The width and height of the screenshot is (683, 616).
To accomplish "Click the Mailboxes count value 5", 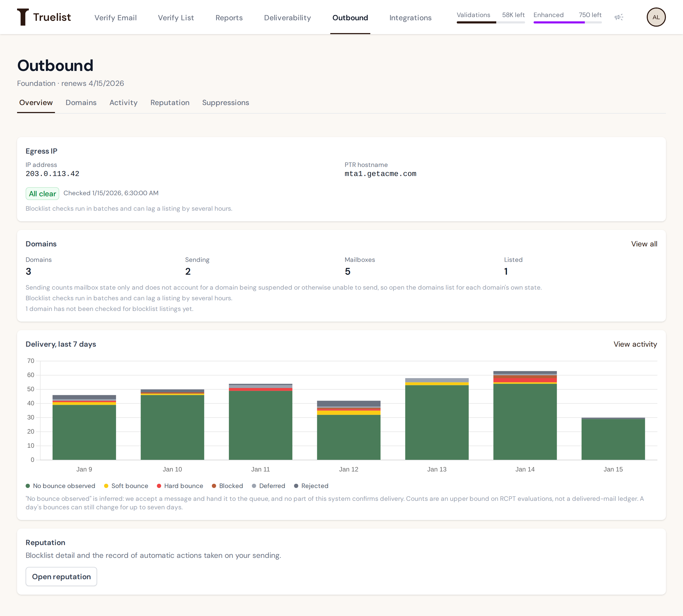I will [347, 271].
